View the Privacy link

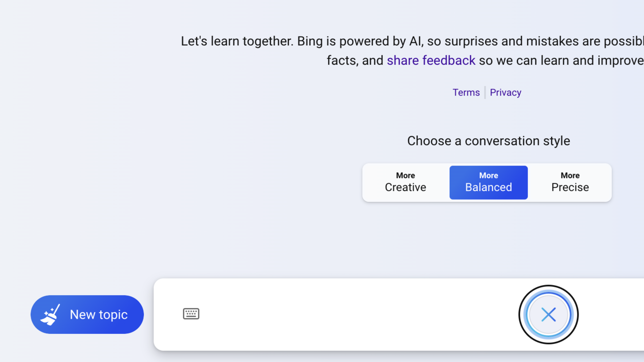(x=506, y=93)
